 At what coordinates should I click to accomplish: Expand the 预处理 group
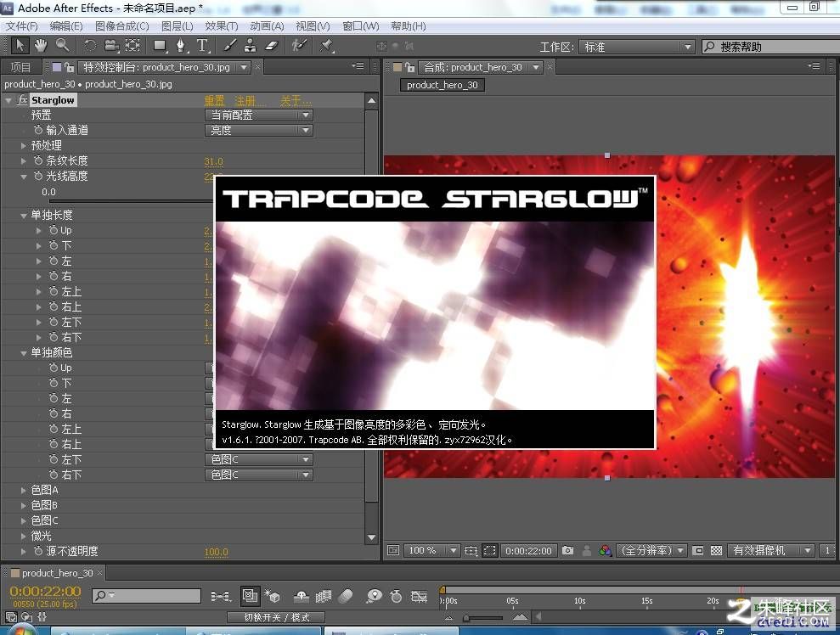pos(23,146)
